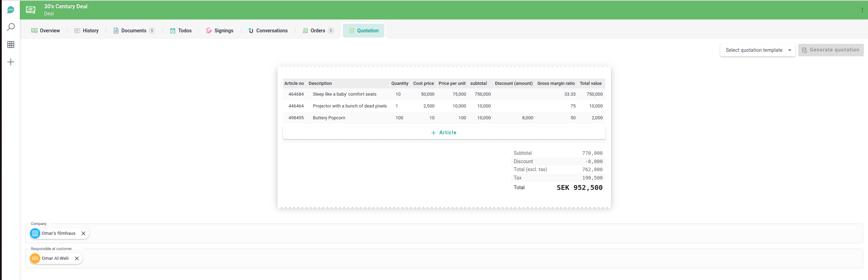Open search via magnifying glass icon

tap(11, 27)
